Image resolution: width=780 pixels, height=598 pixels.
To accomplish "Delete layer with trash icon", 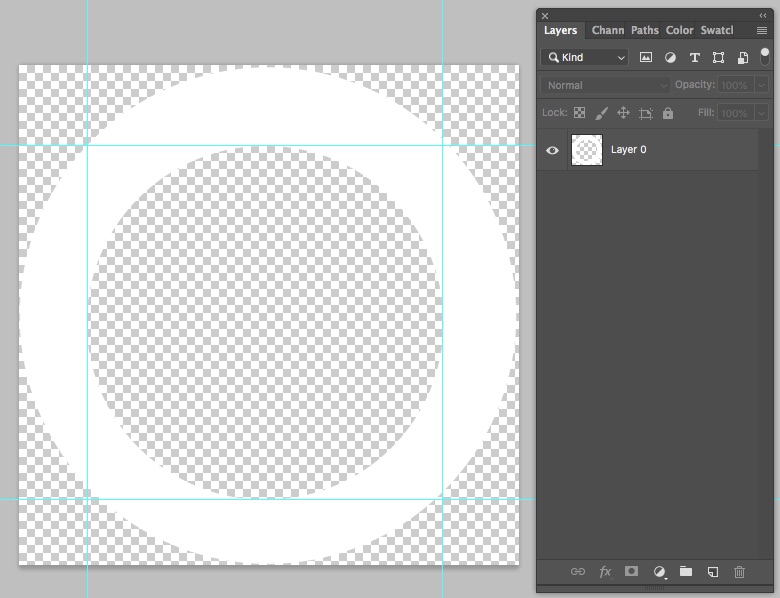I will pyautogui.click(x=740, y=572).
